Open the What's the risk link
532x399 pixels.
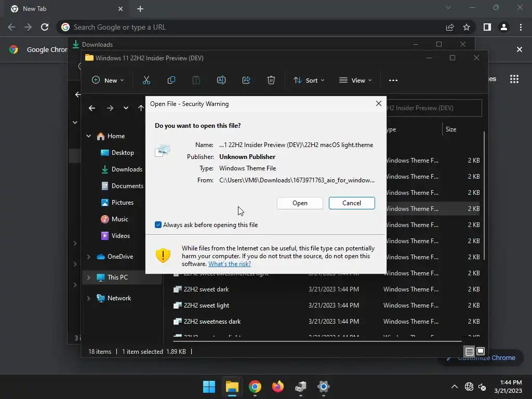(x=229, y=263)
